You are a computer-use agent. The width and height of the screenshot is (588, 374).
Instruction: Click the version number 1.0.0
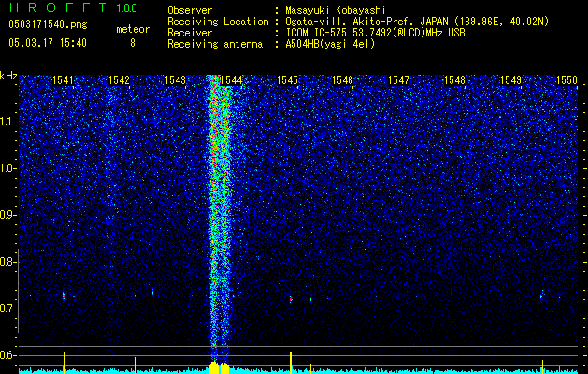pos(127,8)
